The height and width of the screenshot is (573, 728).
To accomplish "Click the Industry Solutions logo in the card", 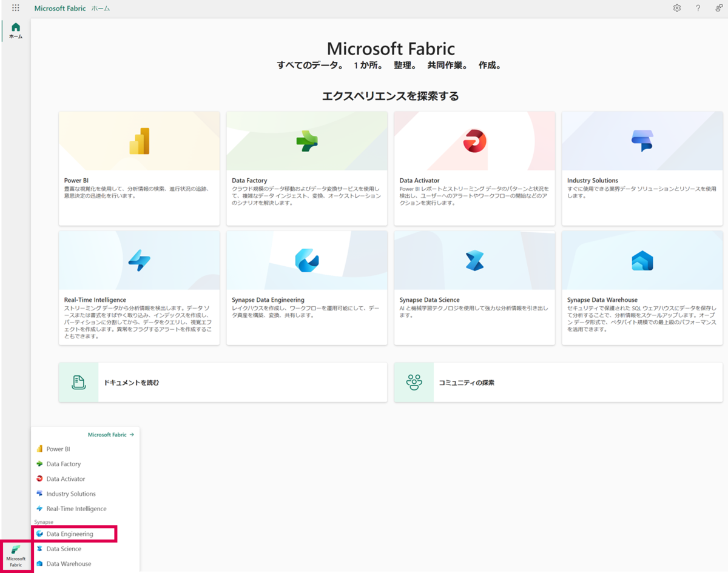I will [x=642, y=141].
